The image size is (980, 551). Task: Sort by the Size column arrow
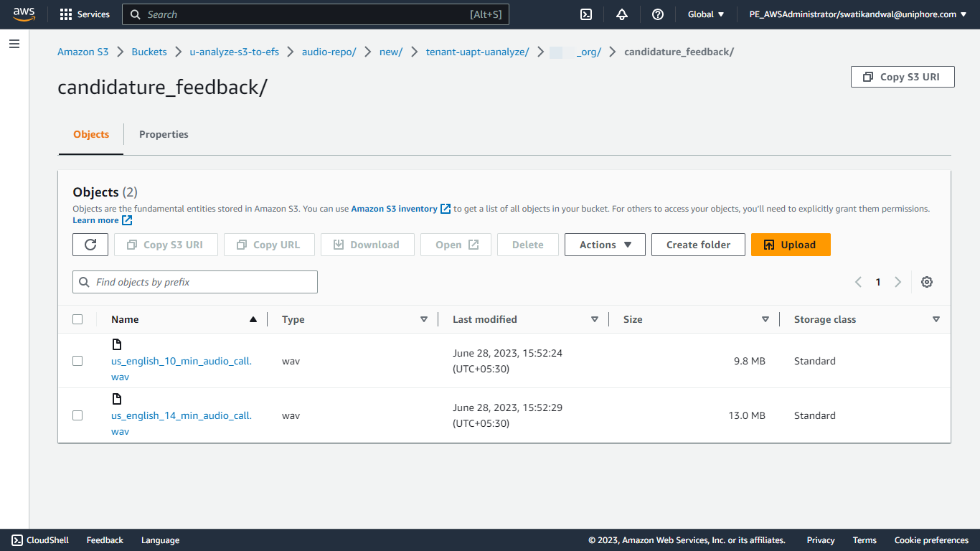click(765, 319)
